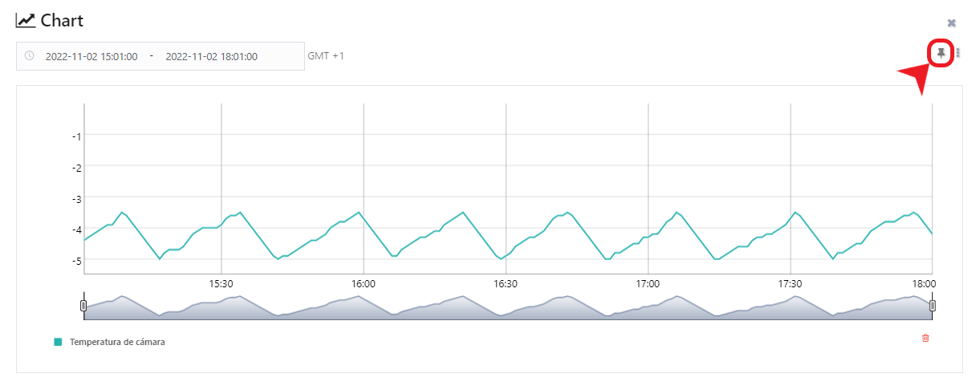Viewport: 980px width, 390px height.
Task: Toggle the Temperatura de cámara legend label
Action: point(117,342)
